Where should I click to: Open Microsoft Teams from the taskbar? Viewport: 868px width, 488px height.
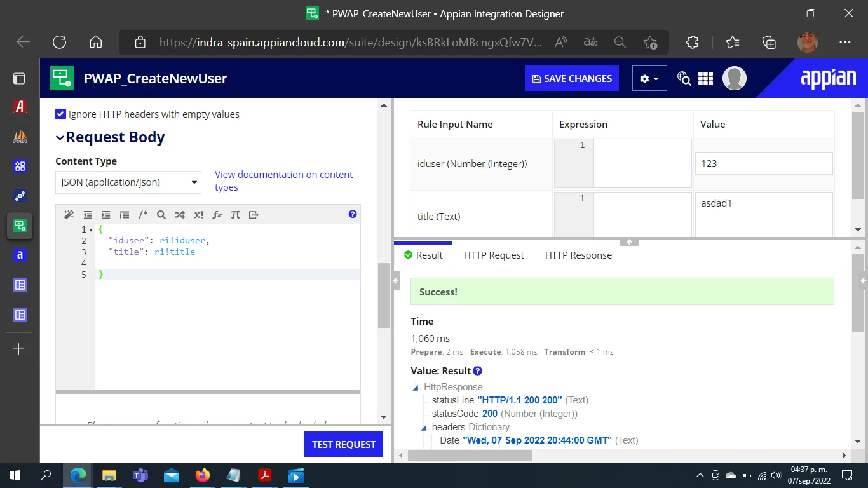[140, 475]
